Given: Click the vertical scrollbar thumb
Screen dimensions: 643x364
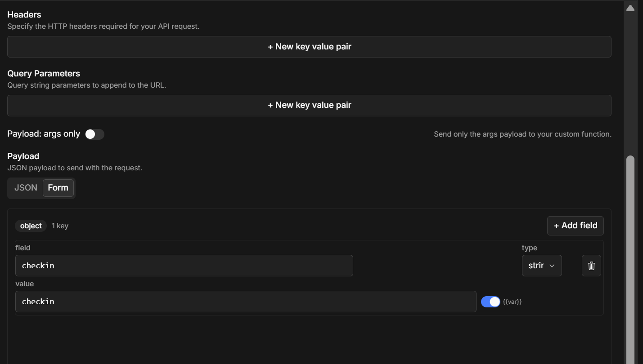Looking at the screenshot, I should pos(630,260).
